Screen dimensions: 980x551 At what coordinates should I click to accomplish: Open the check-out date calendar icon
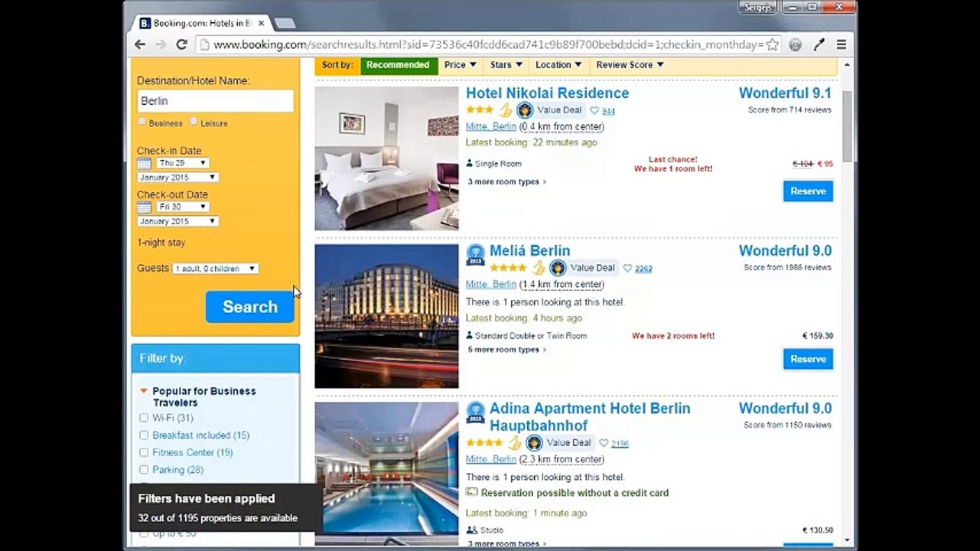click(x=144, y=207)
